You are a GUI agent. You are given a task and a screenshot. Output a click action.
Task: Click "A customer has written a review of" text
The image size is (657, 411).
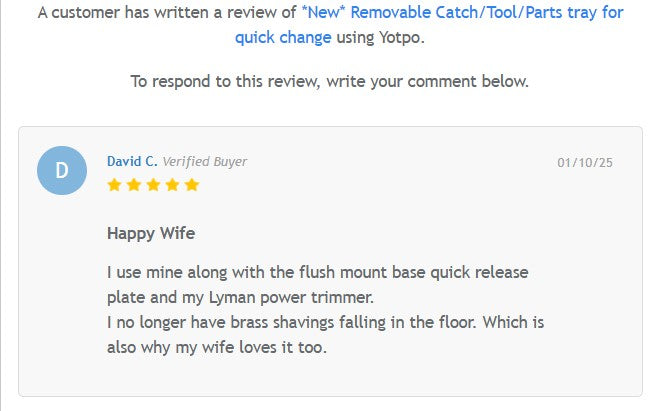[167, 14]
